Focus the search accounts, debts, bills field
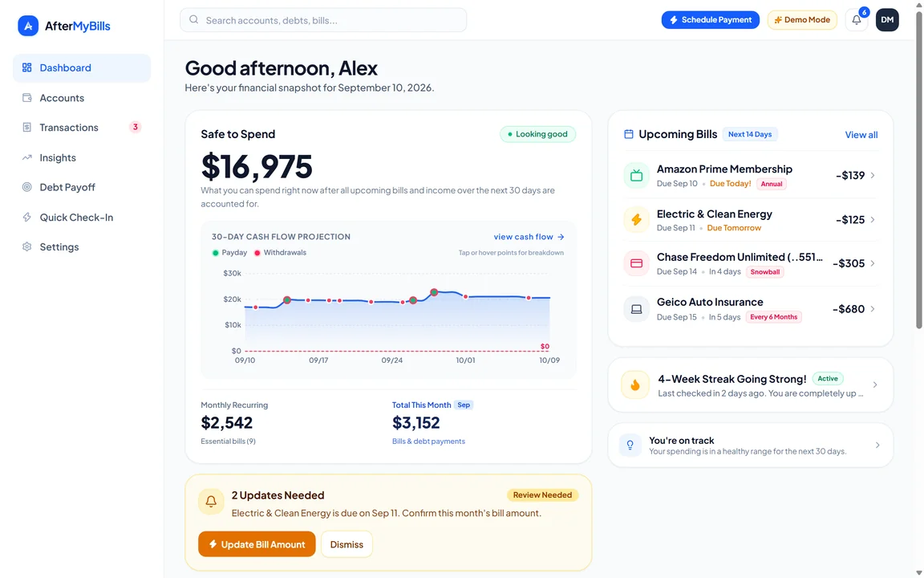Viewport: 924px width, 578px height. (323, 20)
